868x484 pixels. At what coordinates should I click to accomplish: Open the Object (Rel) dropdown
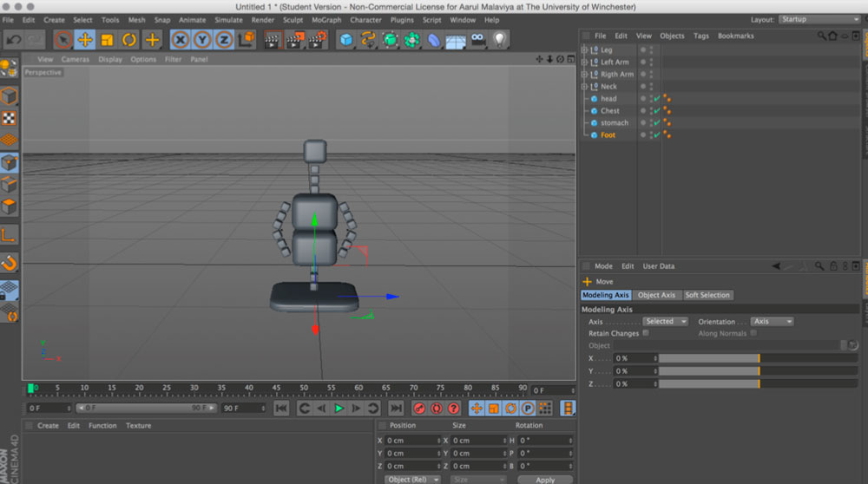point(412,480)
